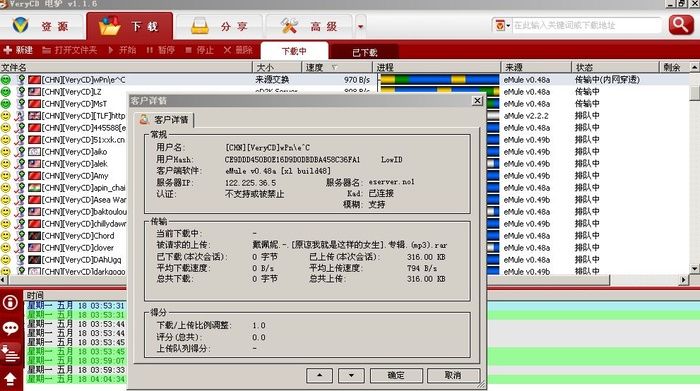This screenshot has height=391, width=700.
Task: Open the search type dropdown in search box
Action: pos(503,25)
